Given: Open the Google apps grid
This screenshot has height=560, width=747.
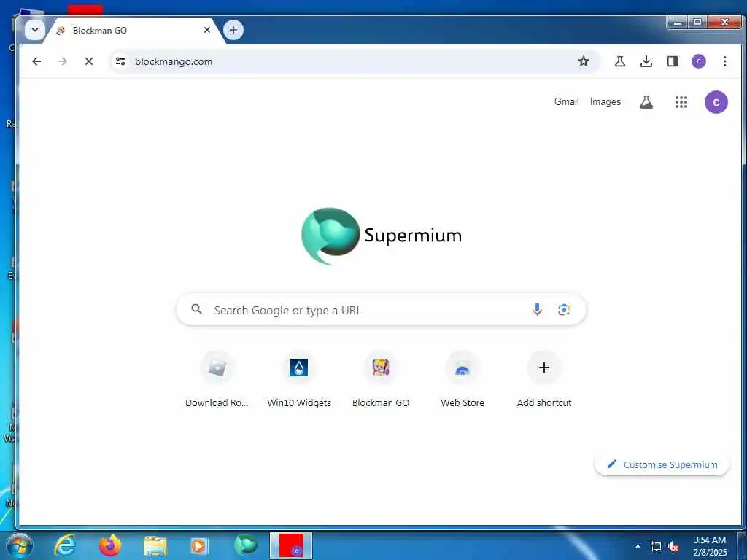Looking at the screenshot, I should pyautogui.click(x=681, y=102).
